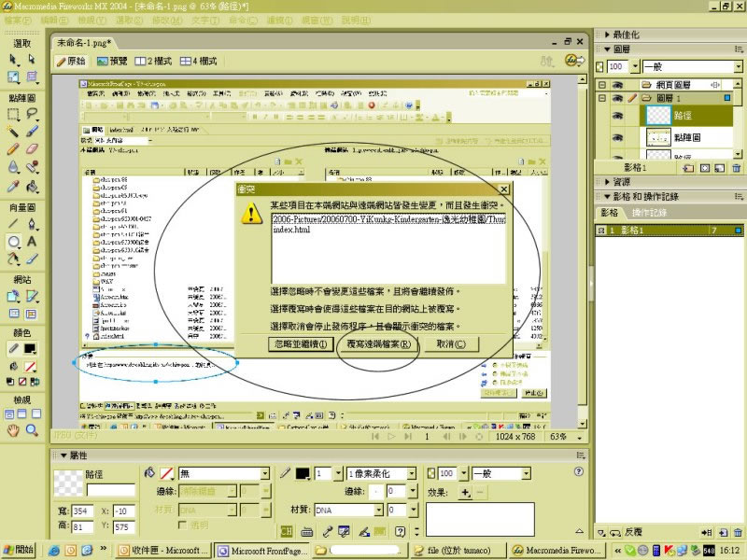
Task: Select the Blur tool
Action: tap(13, 167)
